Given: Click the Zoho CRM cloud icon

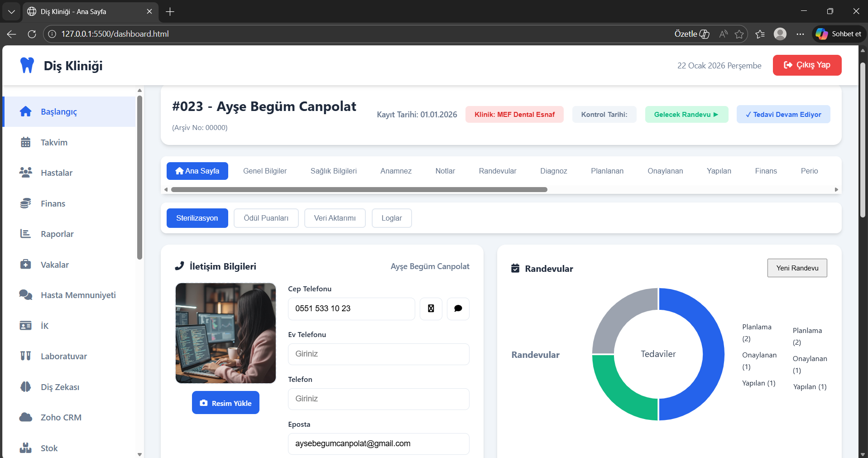Looking at the screenshot, I should pyautogui.click(x=26, y=417).
